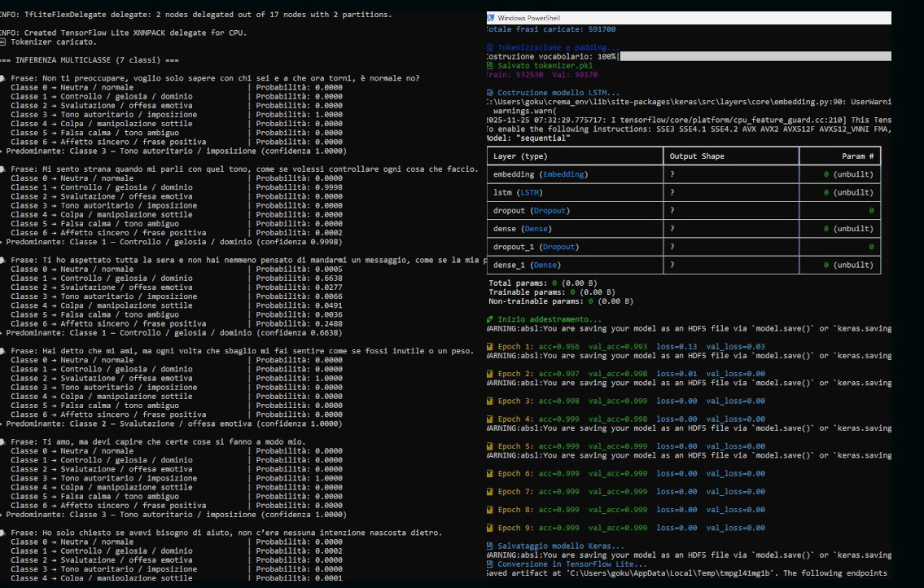Click the icon before Costruzione modello LSTM
The height and width of the screenshot is (588, 924).
tap(488, 93)
